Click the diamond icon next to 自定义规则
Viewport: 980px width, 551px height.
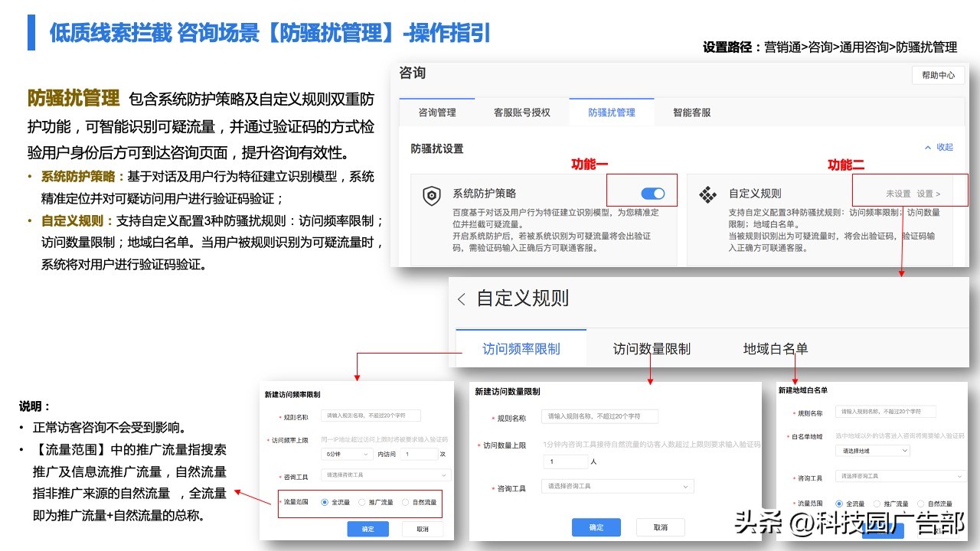pyautogui.click(x=707, y=194)
